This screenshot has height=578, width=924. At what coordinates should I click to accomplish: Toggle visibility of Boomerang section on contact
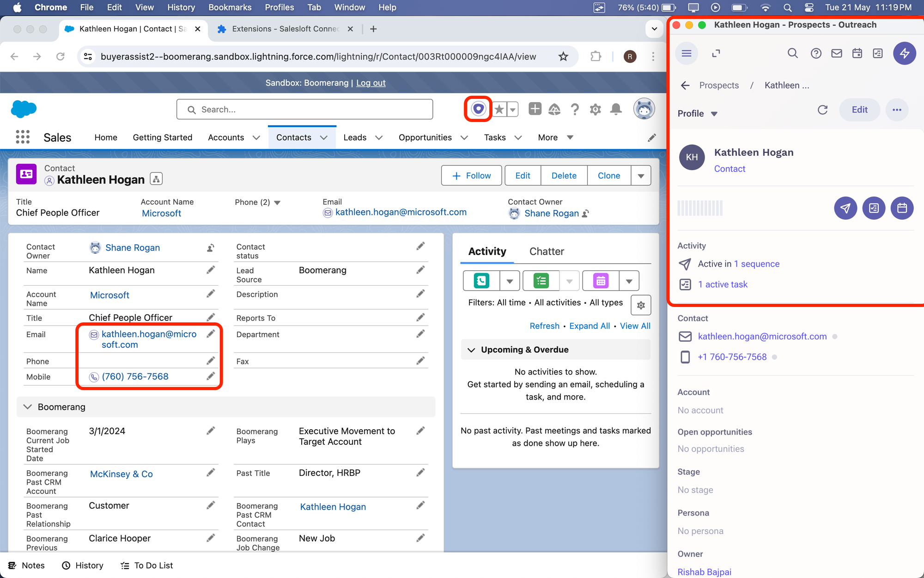click(x=27, y=407)
